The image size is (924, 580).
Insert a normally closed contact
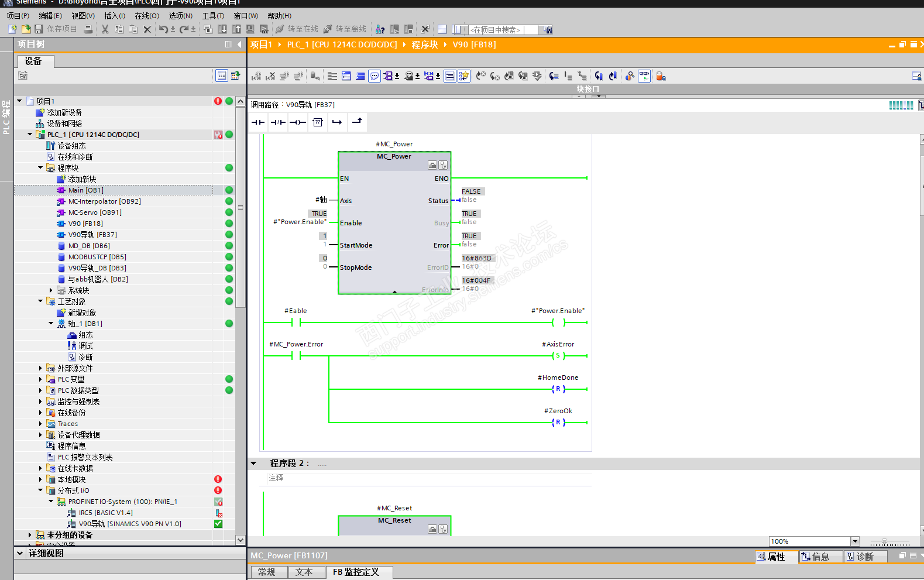click(x=278, y=122)
